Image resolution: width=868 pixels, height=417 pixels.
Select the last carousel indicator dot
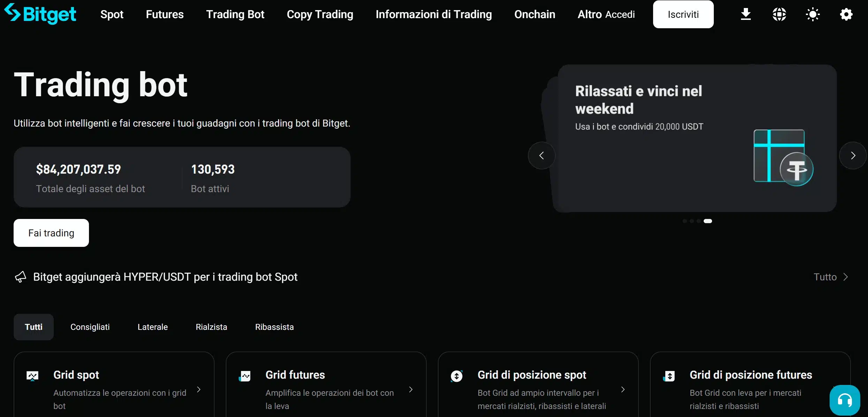pyautogui.click(x=708, y=221)
